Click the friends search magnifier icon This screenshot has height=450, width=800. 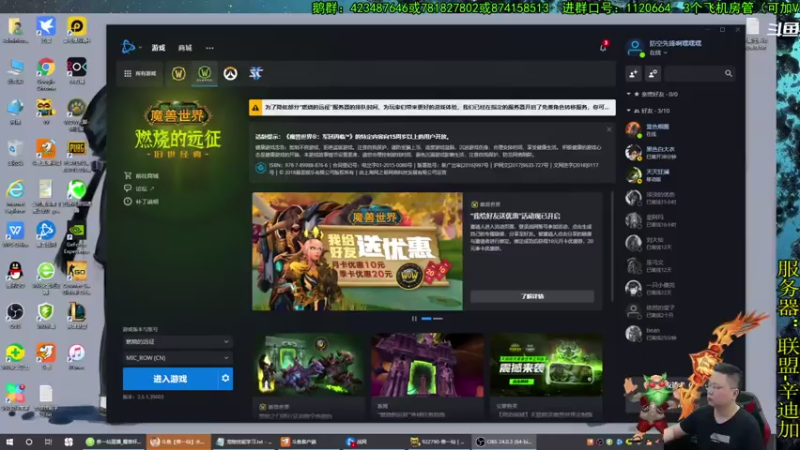pyautogui.click(x=729, y=74)
